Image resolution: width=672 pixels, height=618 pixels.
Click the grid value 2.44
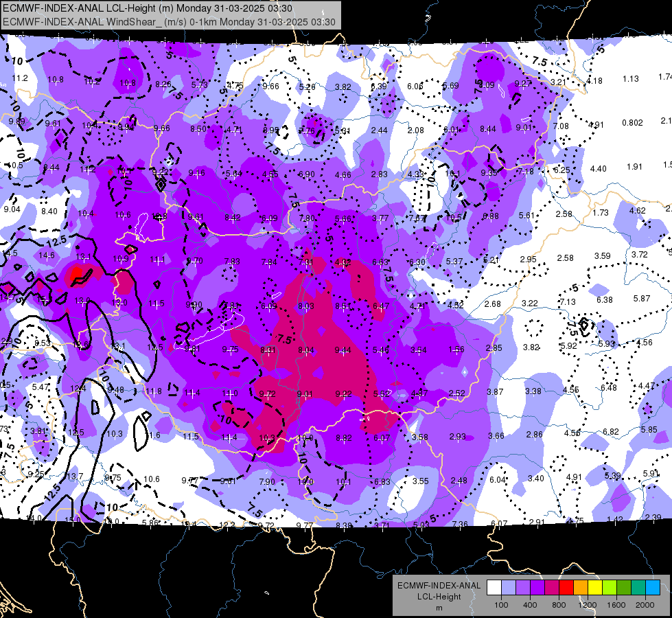coord(380,130)
